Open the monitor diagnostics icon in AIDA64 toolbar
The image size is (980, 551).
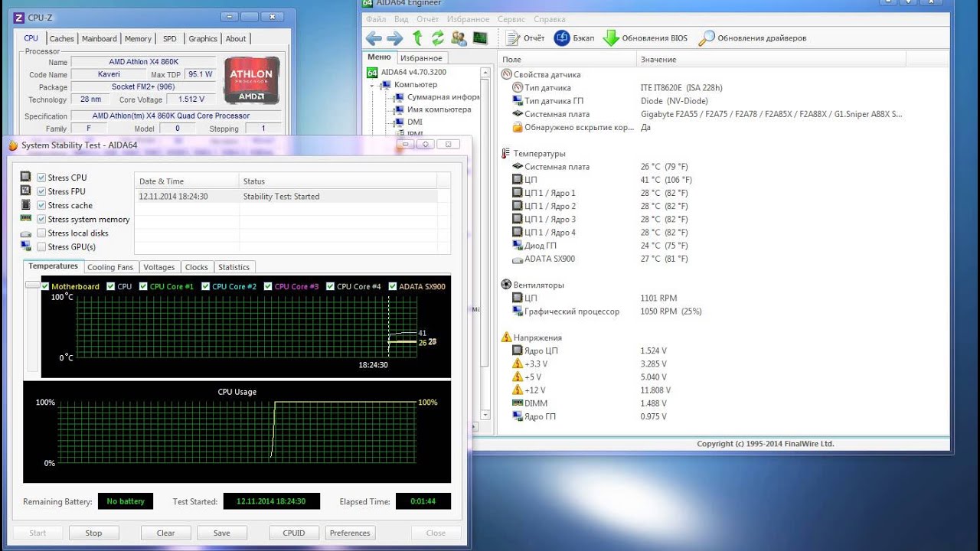pyautogui.click(x=480, y=38)
